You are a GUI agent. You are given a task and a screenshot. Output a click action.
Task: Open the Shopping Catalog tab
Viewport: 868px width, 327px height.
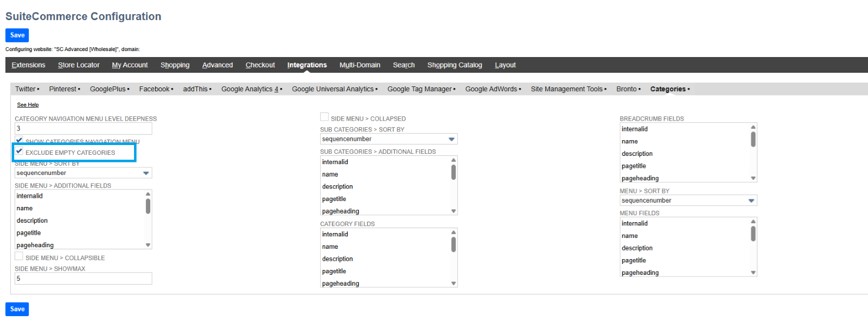point(455,65)
